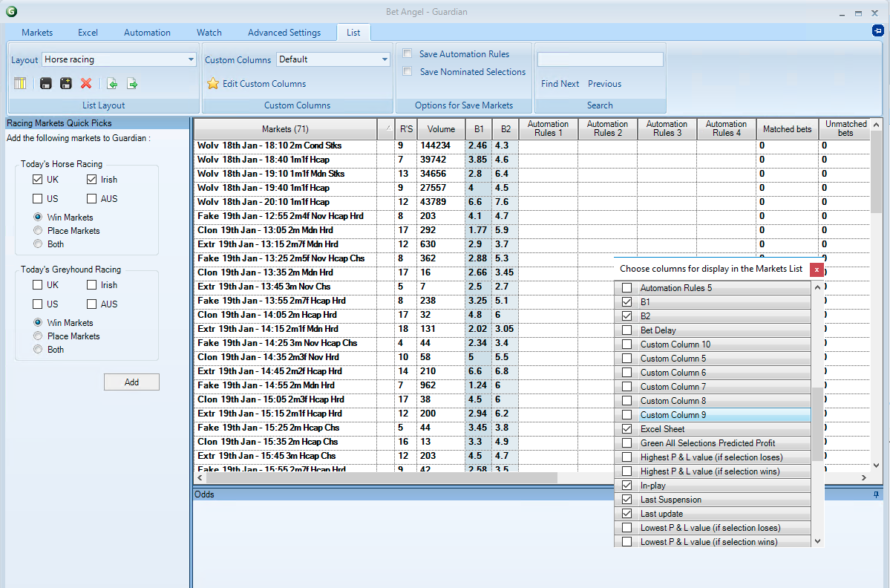Screen dimensions: 890x588
Task: Select Place Markets under Today's Greyhound Racing
Action: tap(38, 336)
